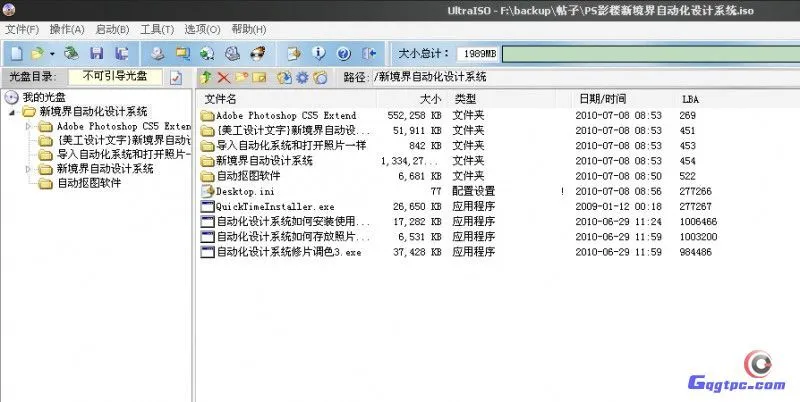Click the boot info checkmark document icon

click(176, 78)
